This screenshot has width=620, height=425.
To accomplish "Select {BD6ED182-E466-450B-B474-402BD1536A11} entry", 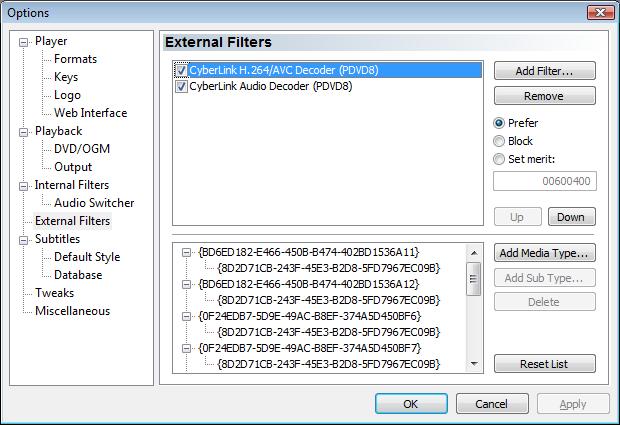I will pos(309,252).
